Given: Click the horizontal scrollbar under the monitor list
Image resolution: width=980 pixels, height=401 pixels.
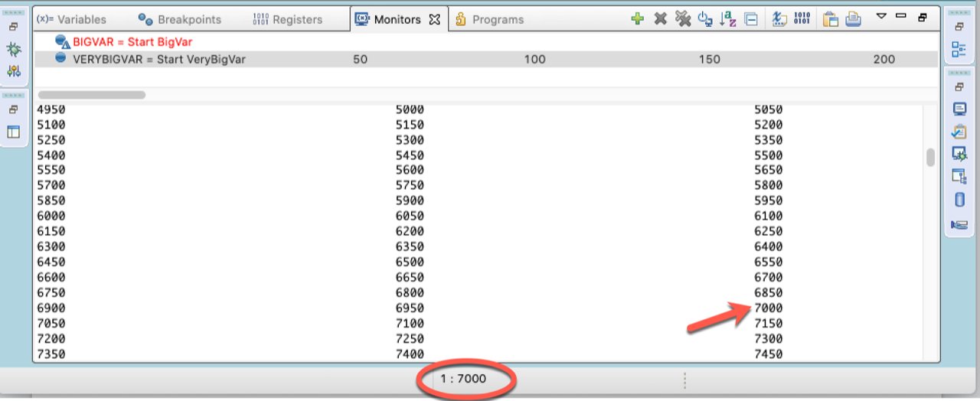Looking at the screenshot, I should click(x=92, y=95).
